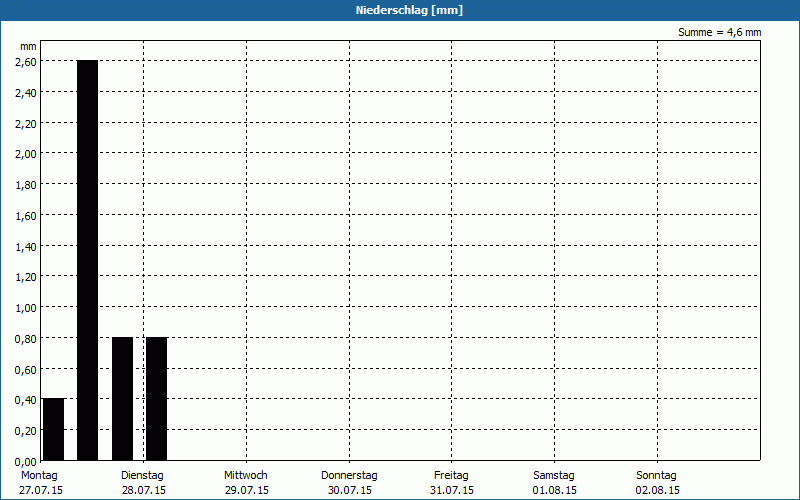The width and height of the screenshot is (800, 500).
Task: Click the mm unit label above the axis
Action: pos(28,47)
